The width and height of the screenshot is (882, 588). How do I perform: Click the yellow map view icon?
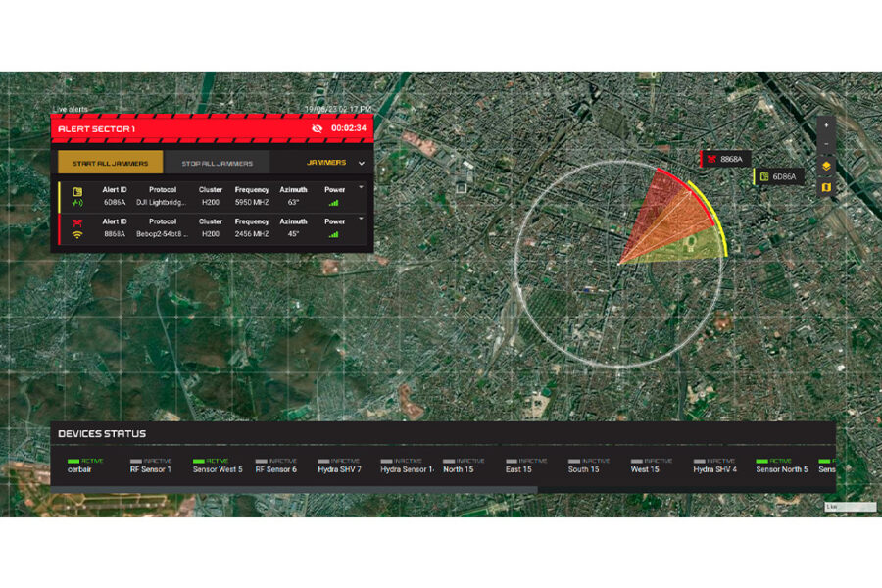coord(826,186)
